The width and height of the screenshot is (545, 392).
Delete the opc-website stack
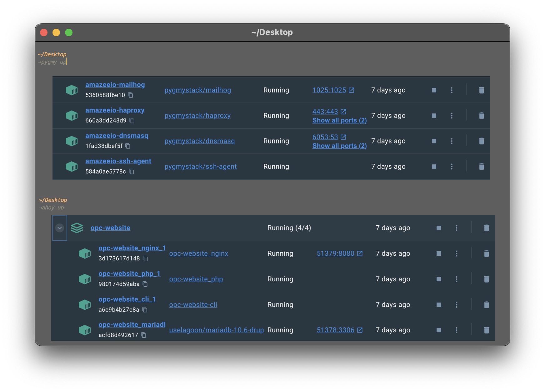486,228
